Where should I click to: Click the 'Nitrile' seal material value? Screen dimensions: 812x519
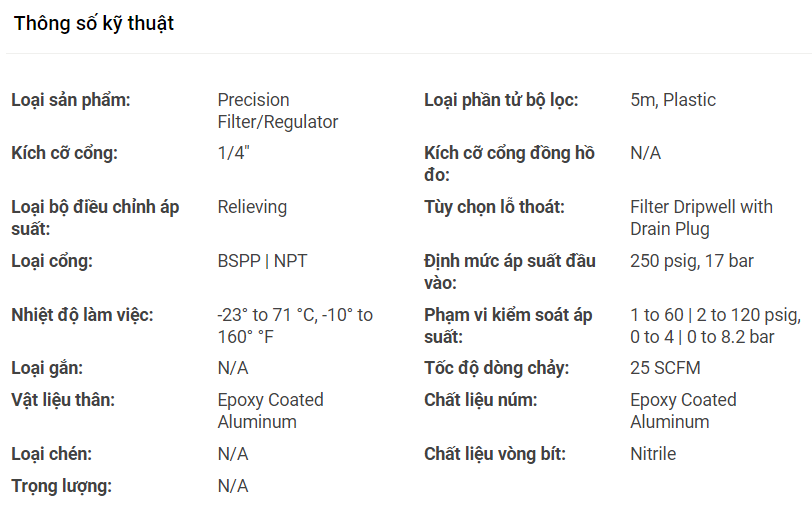coord(653,454)
